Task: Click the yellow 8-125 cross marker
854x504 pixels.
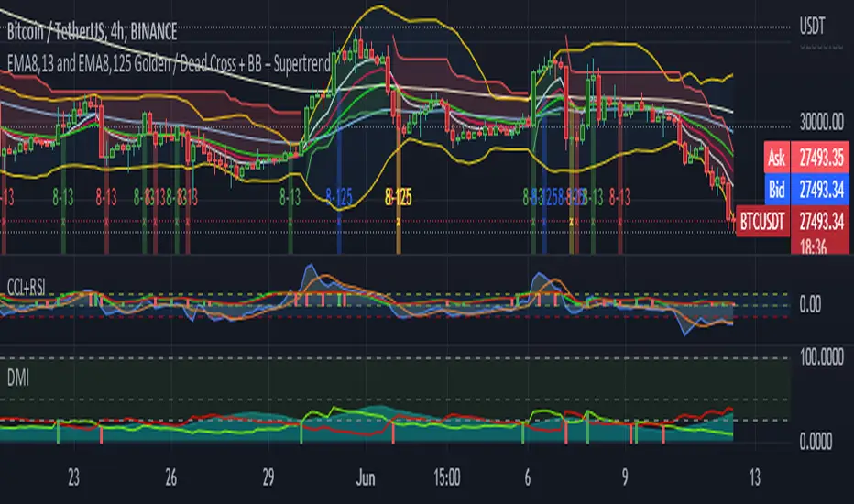Action: click(398, 195)
